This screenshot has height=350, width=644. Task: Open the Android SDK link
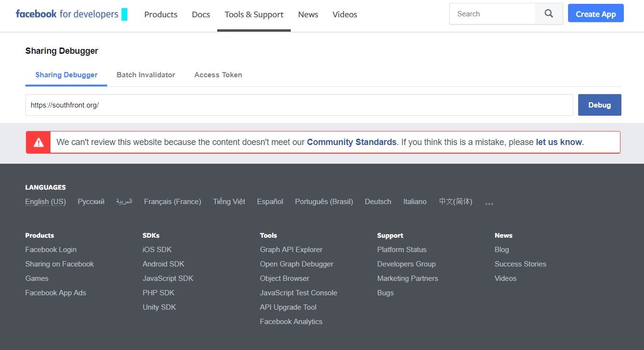[x=163, y=264]
